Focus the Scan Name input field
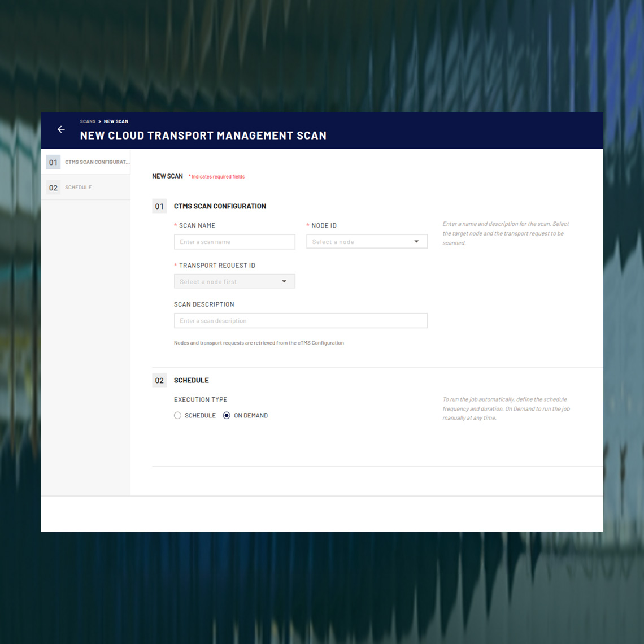 click(234, 242)
